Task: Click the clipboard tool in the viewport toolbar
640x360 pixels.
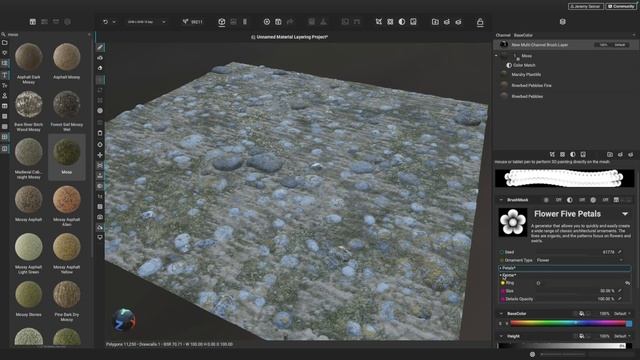Action: 100,133
